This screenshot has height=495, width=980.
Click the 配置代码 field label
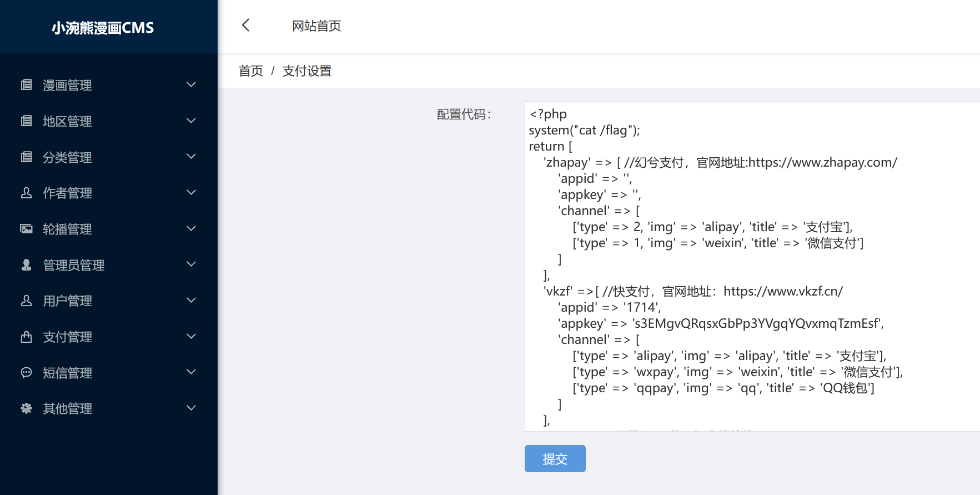tap(464, 114)
